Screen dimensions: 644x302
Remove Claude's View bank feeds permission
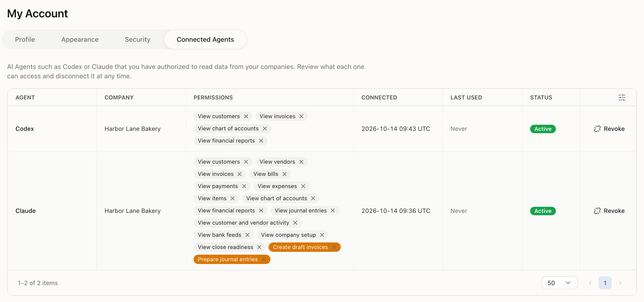(247, 235)
